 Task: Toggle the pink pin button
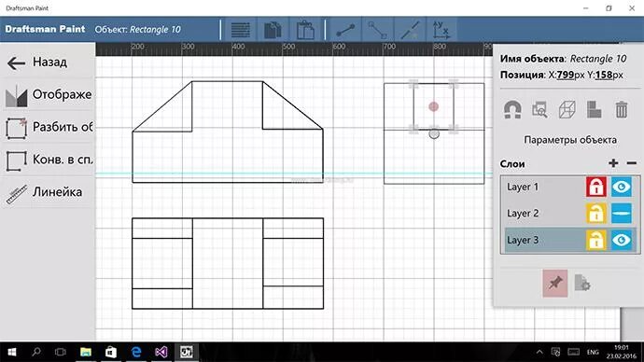[x=555, y=284]
